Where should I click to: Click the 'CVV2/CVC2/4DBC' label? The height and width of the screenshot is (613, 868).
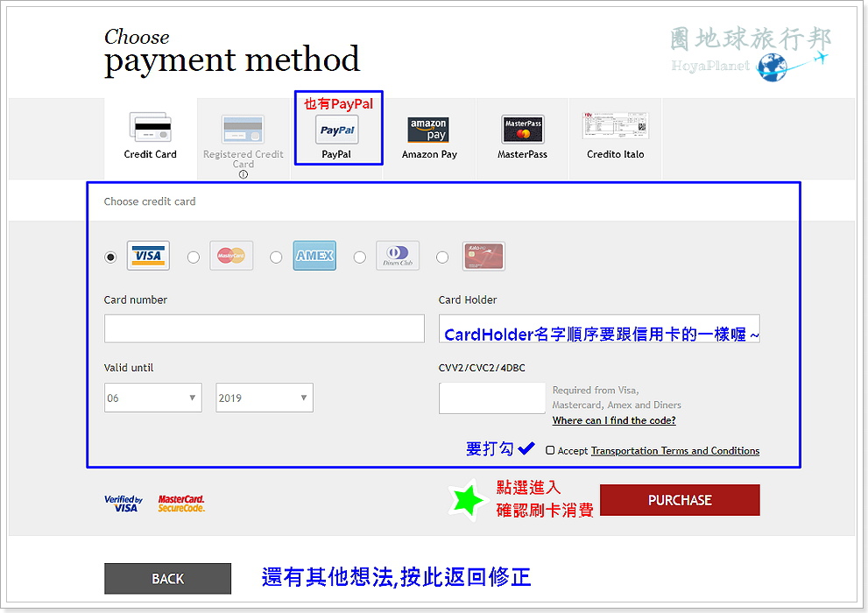[482, 368]
